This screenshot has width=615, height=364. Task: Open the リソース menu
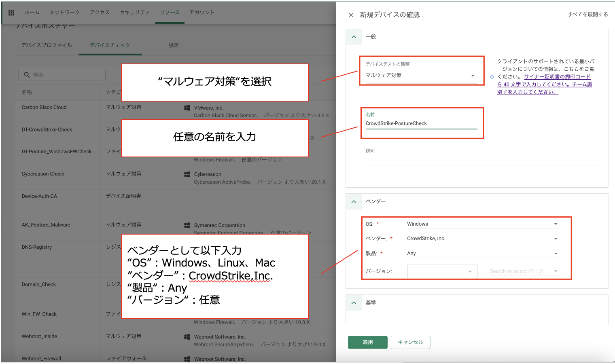coord(170,13)
